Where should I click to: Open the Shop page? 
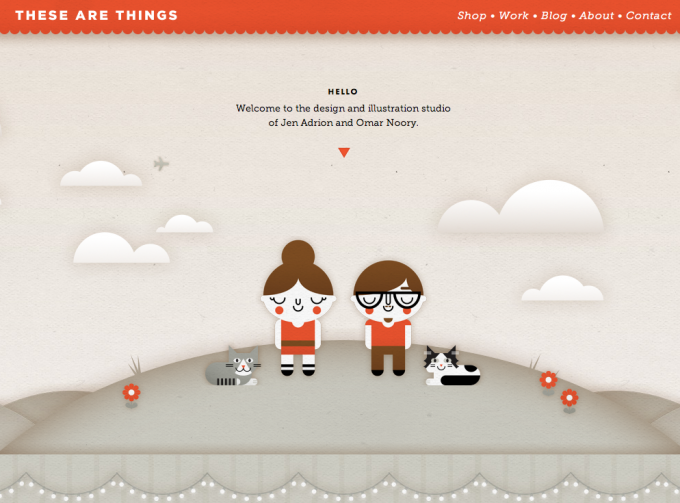471,16
